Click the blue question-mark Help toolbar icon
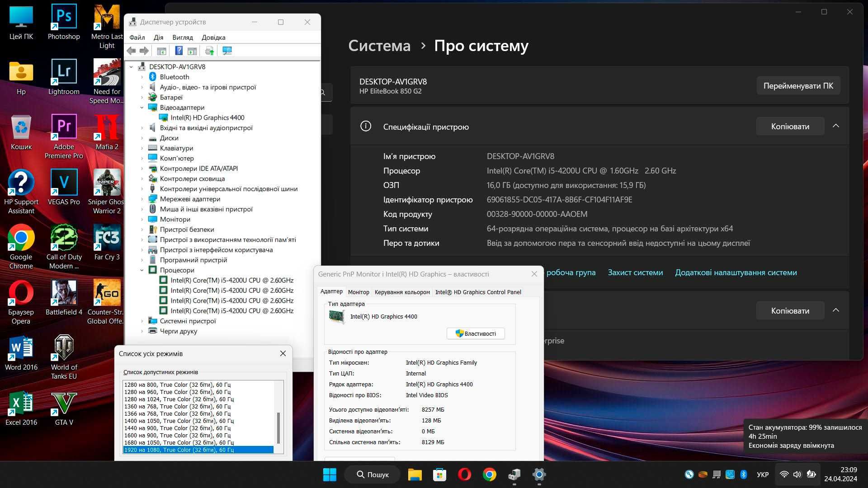Viewport: 868px width, 488px height. tap(179, 51)
